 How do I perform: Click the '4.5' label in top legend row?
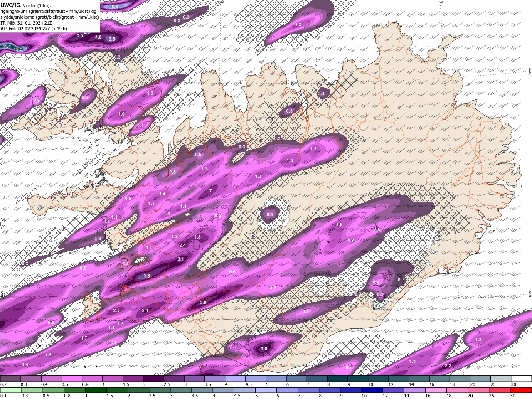(249, 384)
